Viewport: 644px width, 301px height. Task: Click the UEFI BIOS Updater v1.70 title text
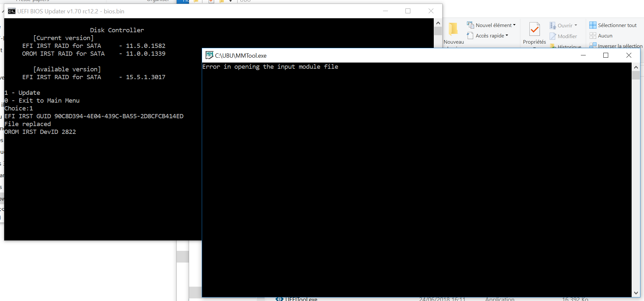[71, 11]
